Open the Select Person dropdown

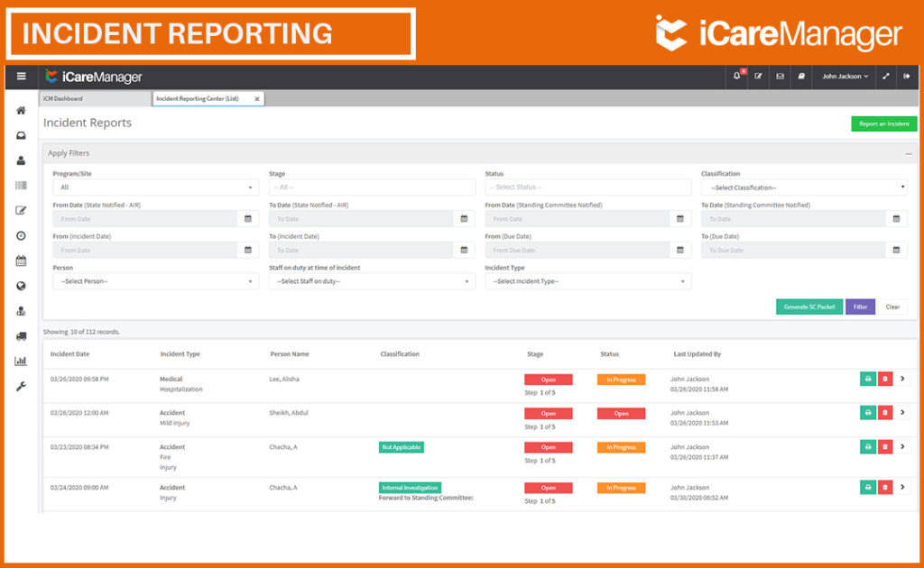155,281
